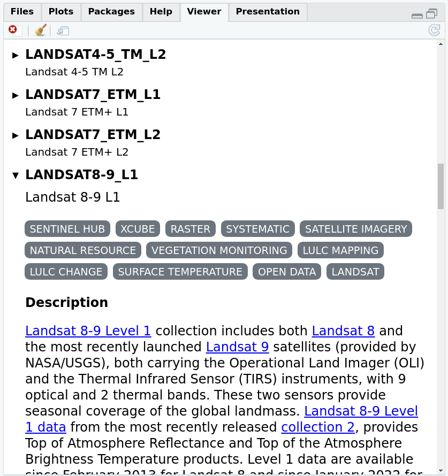Image resolution: width=448 pixels, height=476 pixels.
Task: Select the SURFACE TEMPERATURE tag
Action: tap(180, 272)
